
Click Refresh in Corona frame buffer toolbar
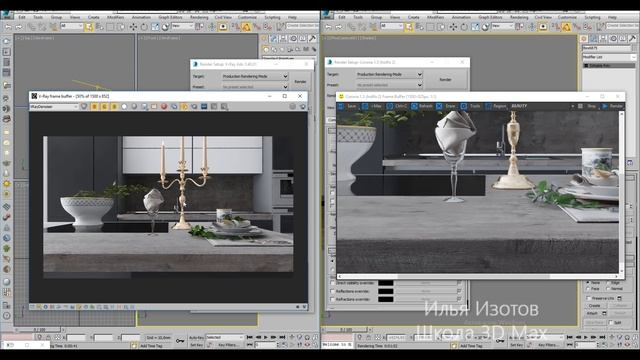tap(422, 106)
